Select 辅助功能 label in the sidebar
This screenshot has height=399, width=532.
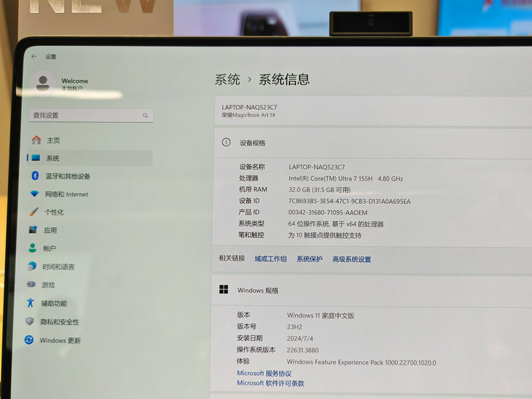click(54, 303)
